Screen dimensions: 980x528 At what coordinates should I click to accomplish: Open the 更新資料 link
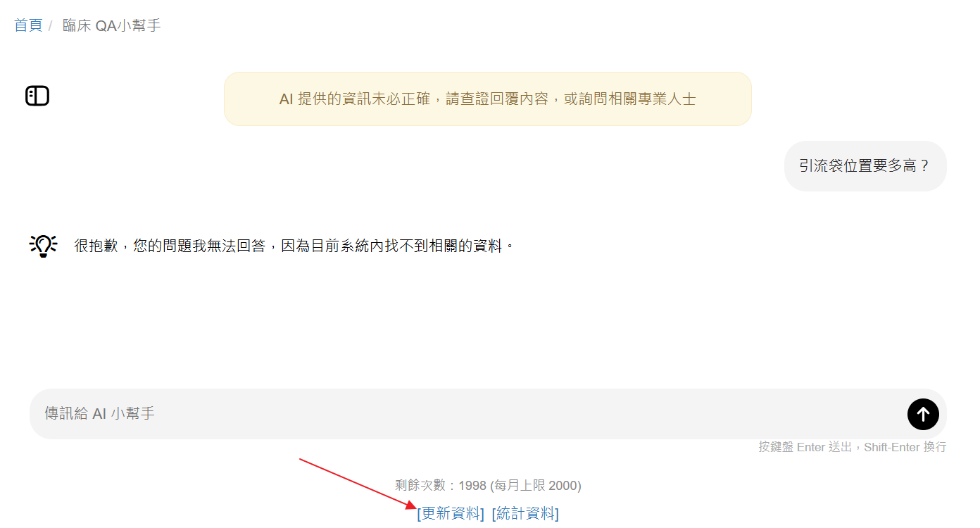(451, 513)
